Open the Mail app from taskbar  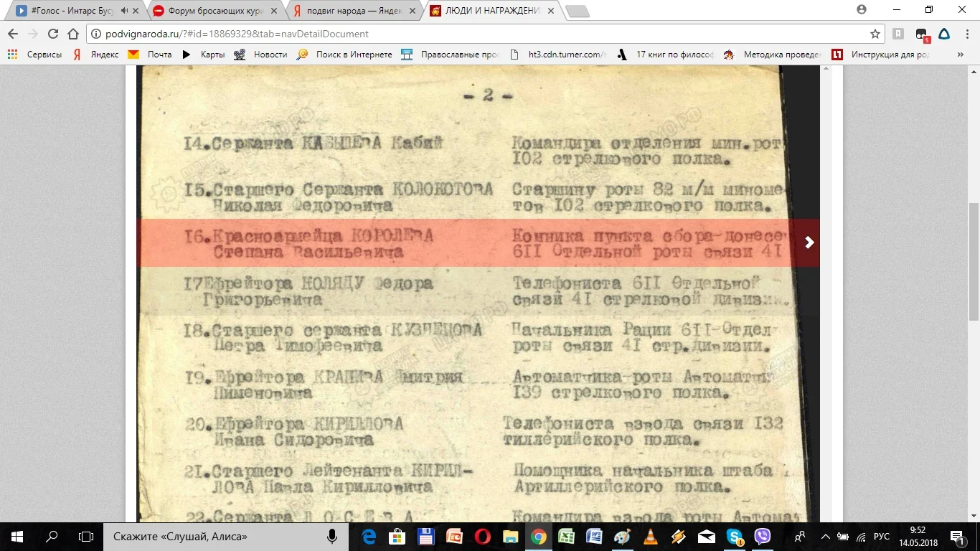pyautogui.click(x=707, y=537)
